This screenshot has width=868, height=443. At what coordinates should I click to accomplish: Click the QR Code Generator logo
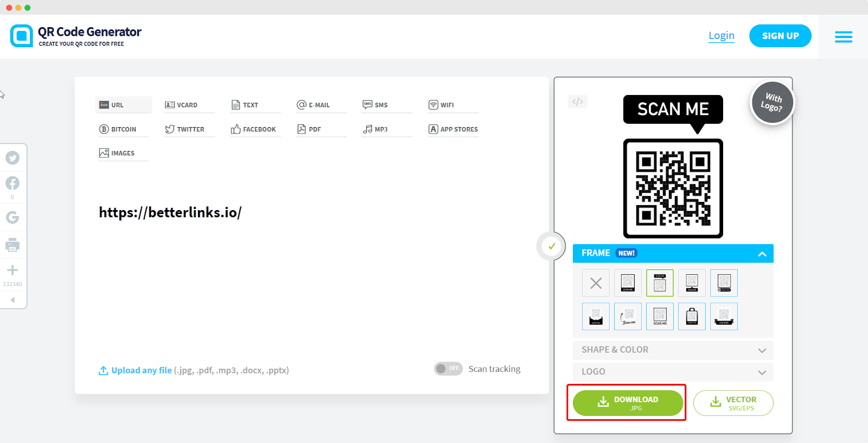(x=75, y=36)
